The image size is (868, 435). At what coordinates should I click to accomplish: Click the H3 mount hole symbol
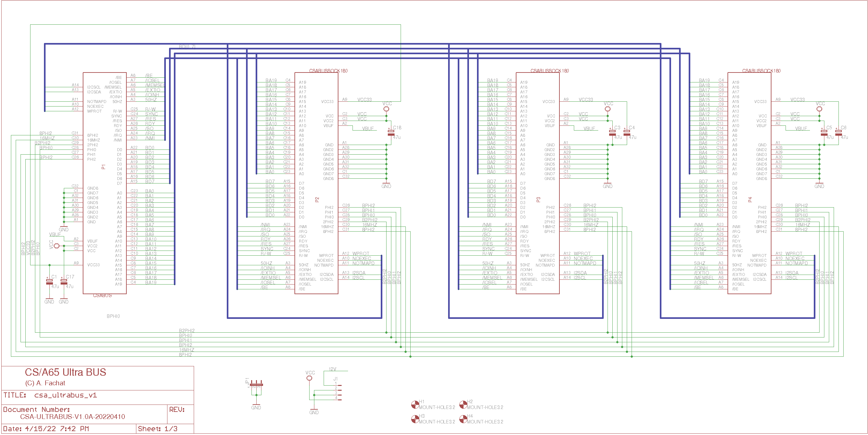tap(415, 419)
